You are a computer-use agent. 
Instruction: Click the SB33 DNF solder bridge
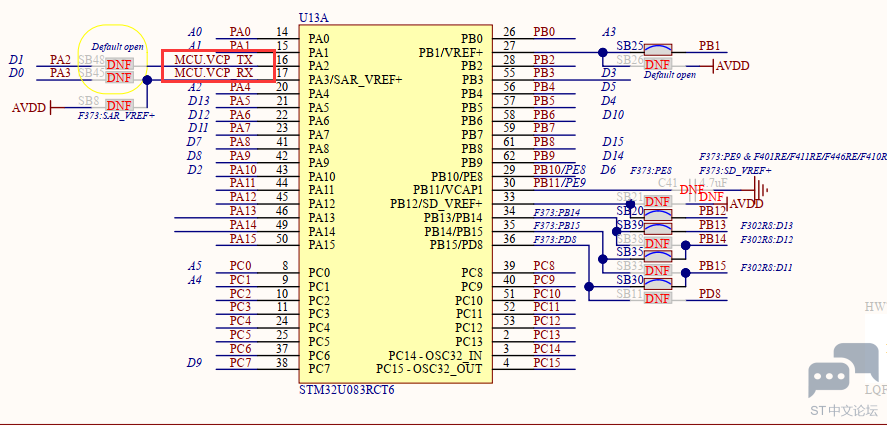[x=658, y=270]
